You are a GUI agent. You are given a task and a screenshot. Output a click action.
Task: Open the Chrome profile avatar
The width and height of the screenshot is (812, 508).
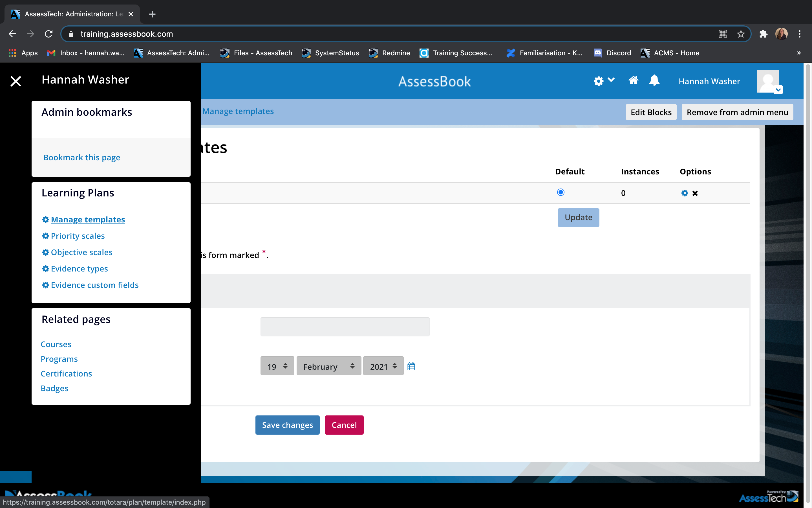[x=782, y=34]
